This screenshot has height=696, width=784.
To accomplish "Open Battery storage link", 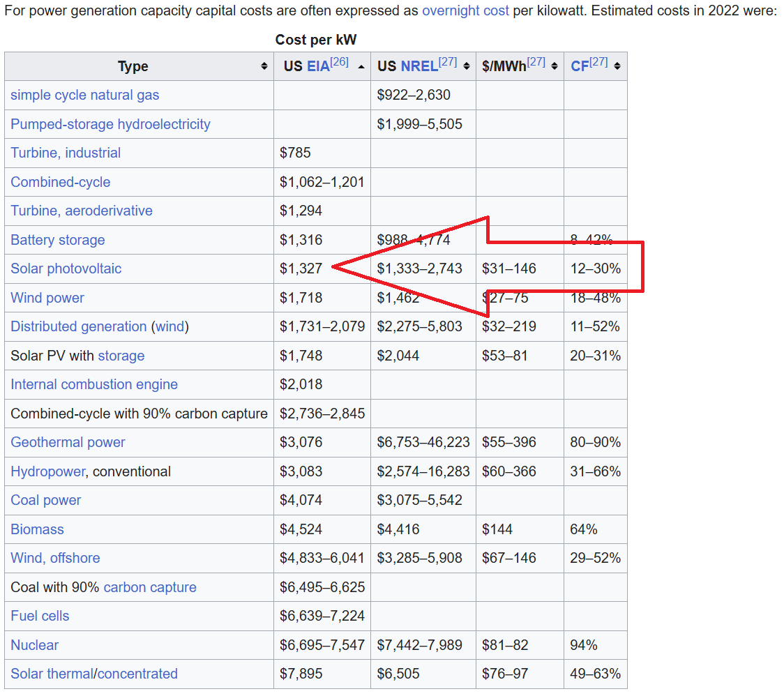I will [x=58, y=240].
